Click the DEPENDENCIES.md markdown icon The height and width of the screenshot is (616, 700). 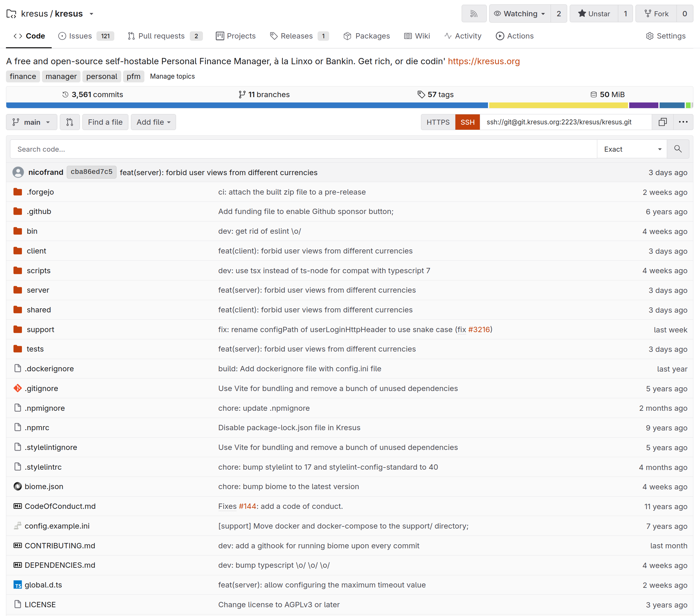click(x=18, y=565)
